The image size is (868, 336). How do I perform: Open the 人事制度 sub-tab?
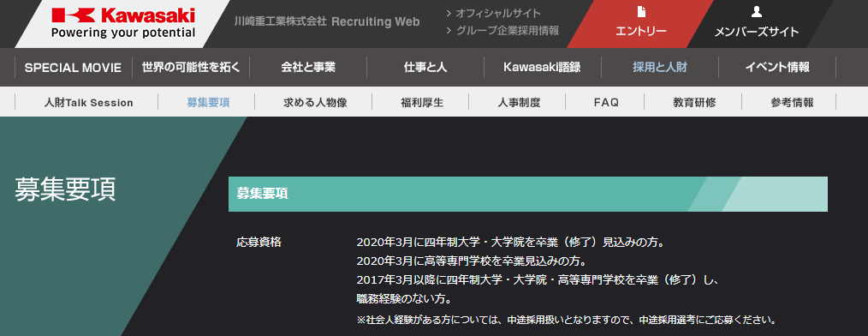[519, 103]
